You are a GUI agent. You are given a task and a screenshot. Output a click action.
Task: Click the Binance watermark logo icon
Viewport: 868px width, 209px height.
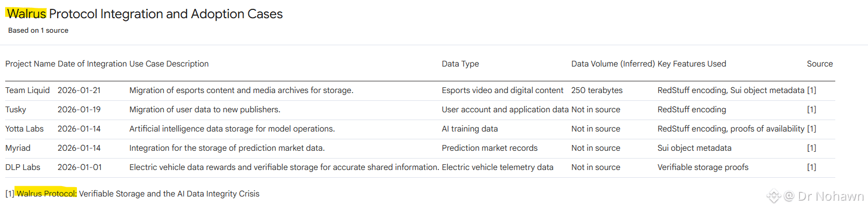773,196
